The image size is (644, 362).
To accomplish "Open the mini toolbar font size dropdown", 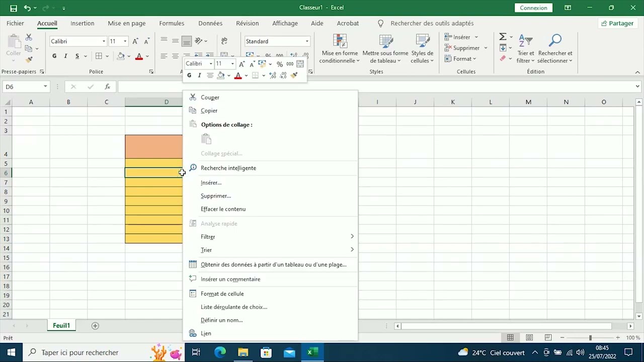I will (x=232, y=64).
